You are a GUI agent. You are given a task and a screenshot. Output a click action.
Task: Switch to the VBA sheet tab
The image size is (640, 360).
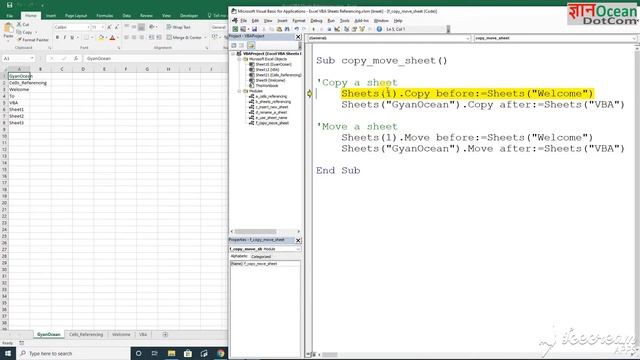coord(143,334)
